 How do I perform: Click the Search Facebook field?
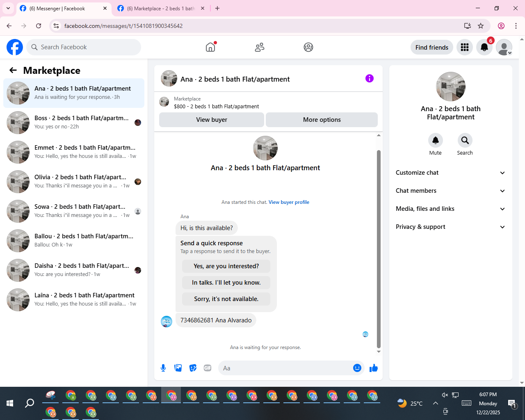pos(84,47)
